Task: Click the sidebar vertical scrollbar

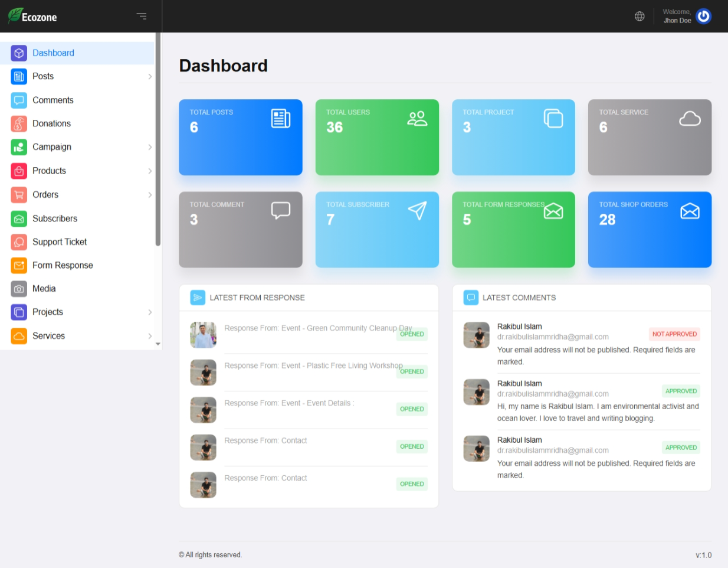Action: click(x=158, y=142)
